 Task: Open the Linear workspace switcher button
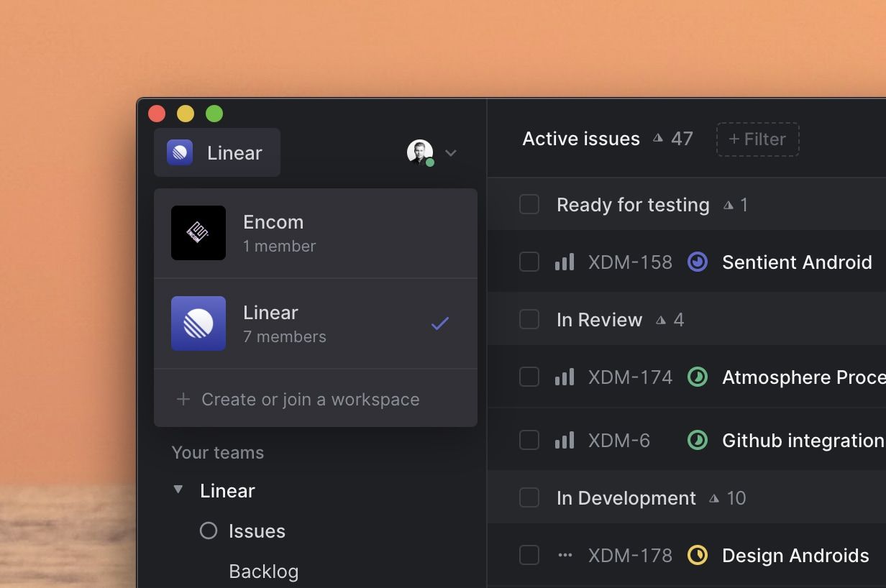(x=217, y=152)
